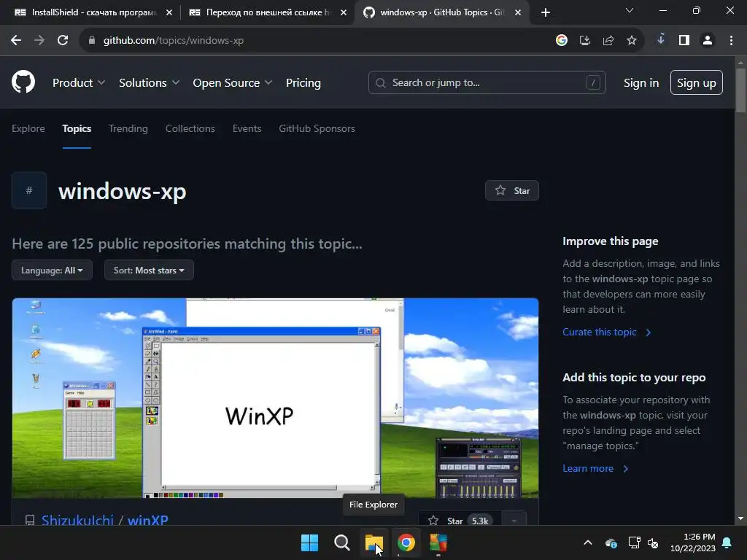Open the downloads icon in Chrome toolbar

pyautogui.click(x=661, y=40)
